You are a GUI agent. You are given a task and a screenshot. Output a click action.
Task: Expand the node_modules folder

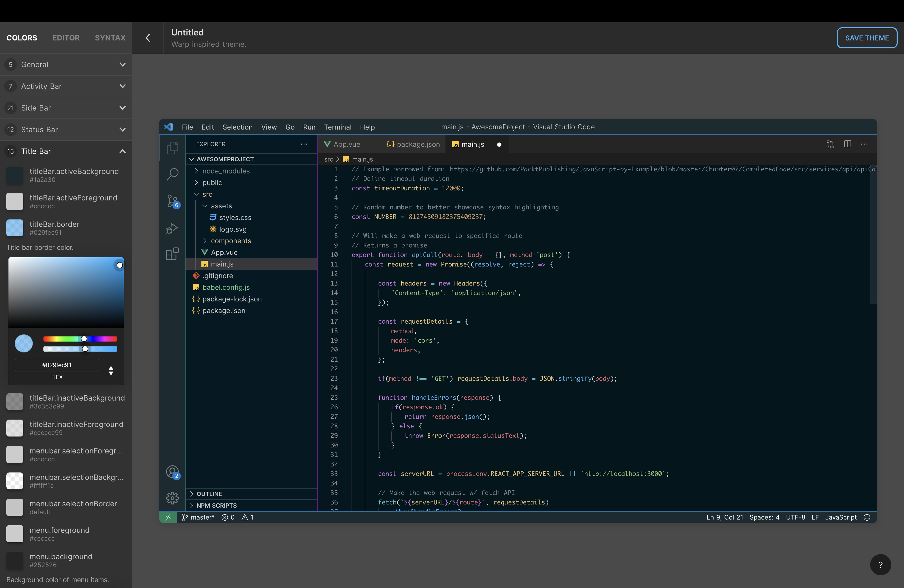pyautogui.click(x=226, y=171)
